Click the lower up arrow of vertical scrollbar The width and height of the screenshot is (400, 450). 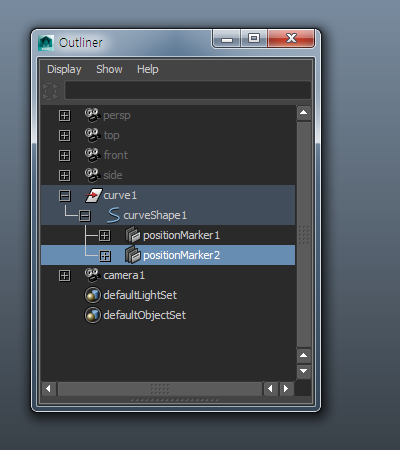[x=303, y=356]
